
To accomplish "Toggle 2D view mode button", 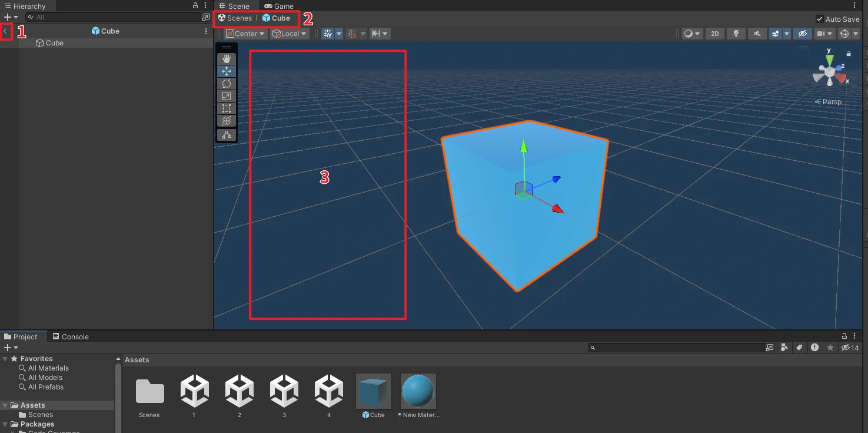I will pos(715,34).
